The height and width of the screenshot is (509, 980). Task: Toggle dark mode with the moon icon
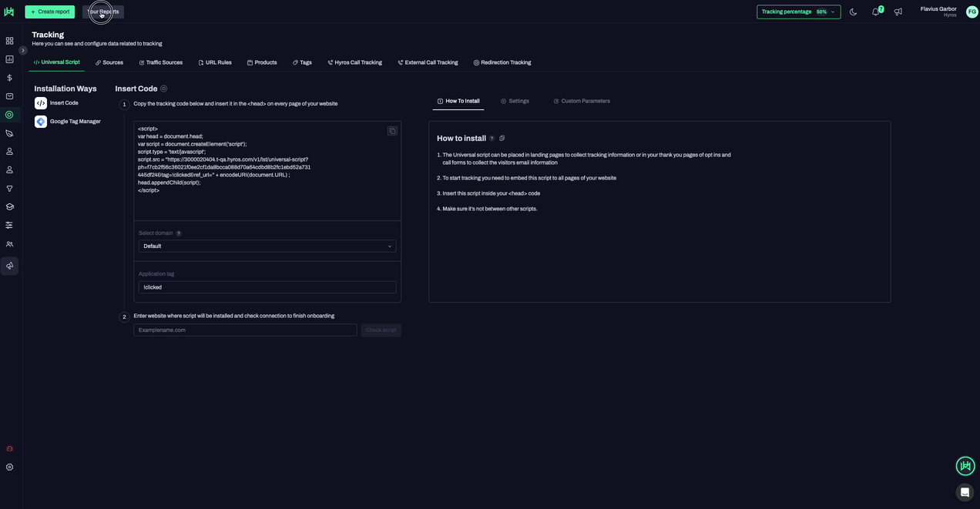pyautogui.click(x=853, y=12)
